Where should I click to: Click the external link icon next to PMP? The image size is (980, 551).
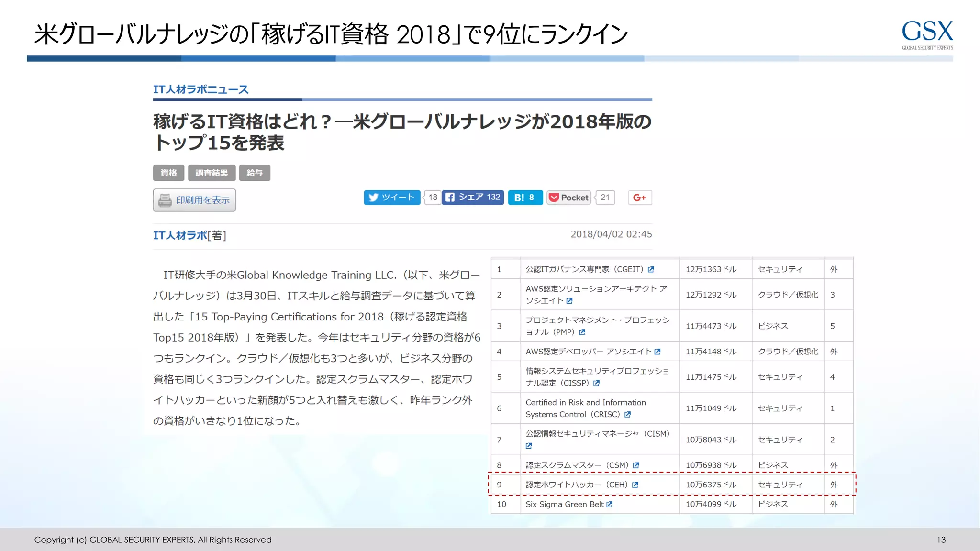point(582,332)
